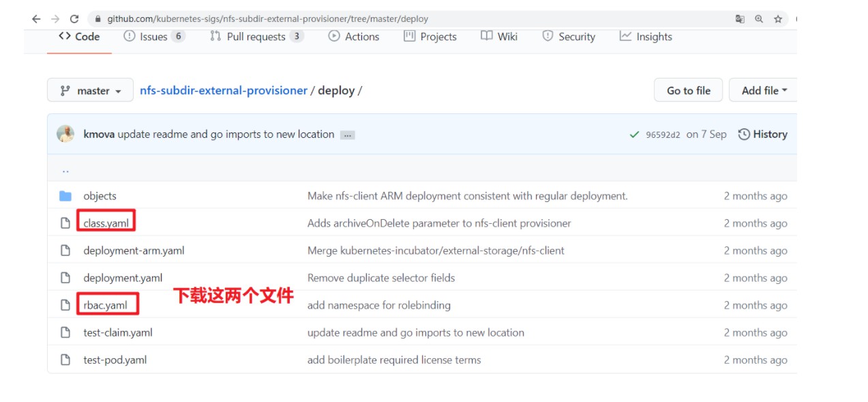The width and height of the screenshot is (868, 402).
Task: Expand the master branch dropdown
Action: pyautogui.click(x=90, y=90)
